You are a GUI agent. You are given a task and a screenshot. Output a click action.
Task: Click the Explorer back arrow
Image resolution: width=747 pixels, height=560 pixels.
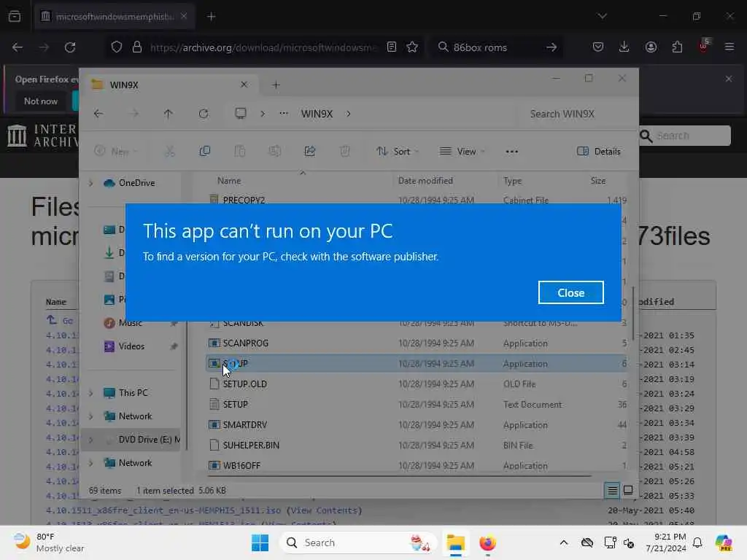coord(98,114)
